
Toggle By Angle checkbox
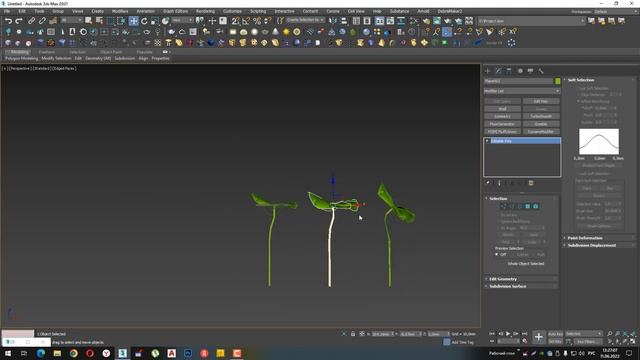pos(498,228)
